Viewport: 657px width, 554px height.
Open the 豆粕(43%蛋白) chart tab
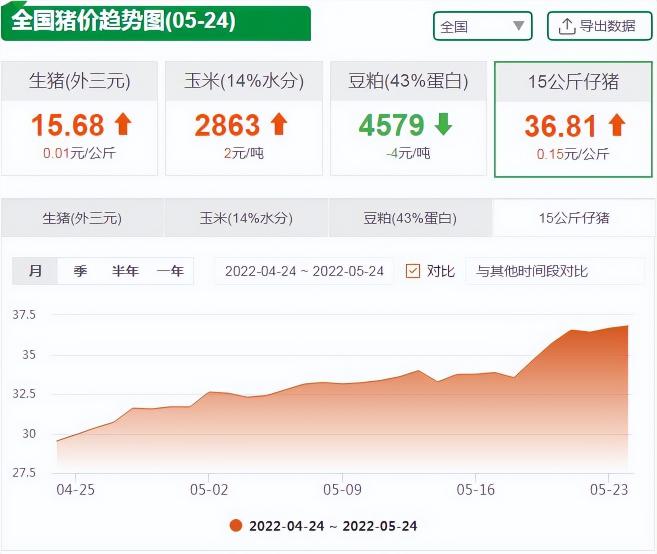pos(410,218)
